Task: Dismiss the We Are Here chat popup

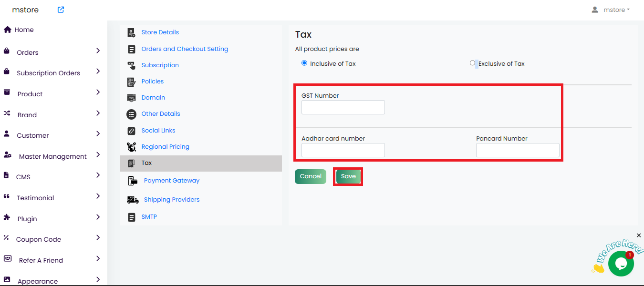Action: click(639, 235)
